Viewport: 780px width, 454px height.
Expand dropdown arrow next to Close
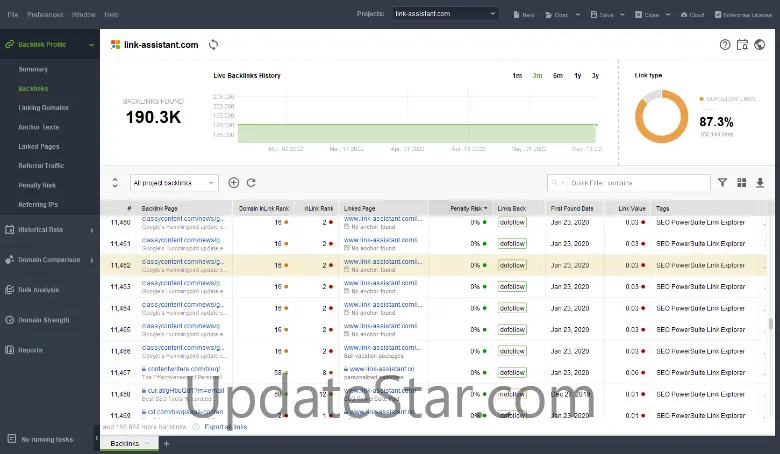point(668,14)
